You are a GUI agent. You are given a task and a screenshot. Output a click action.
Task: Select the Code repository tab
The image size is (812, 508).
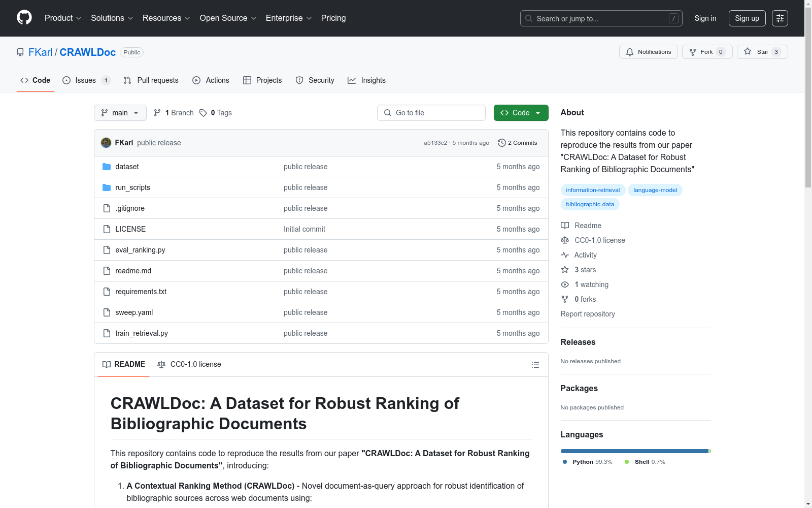[36, 80]
